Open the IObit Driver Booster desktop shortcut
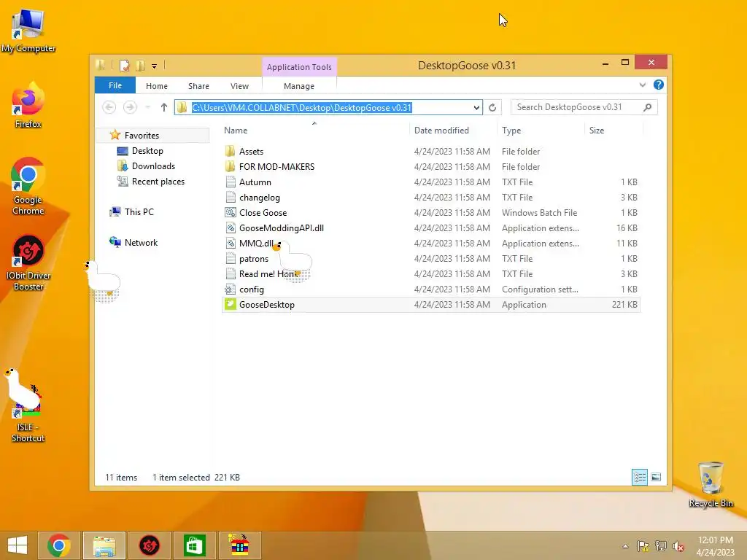This screenshot has width=747, height=560. tap(28, 262)
